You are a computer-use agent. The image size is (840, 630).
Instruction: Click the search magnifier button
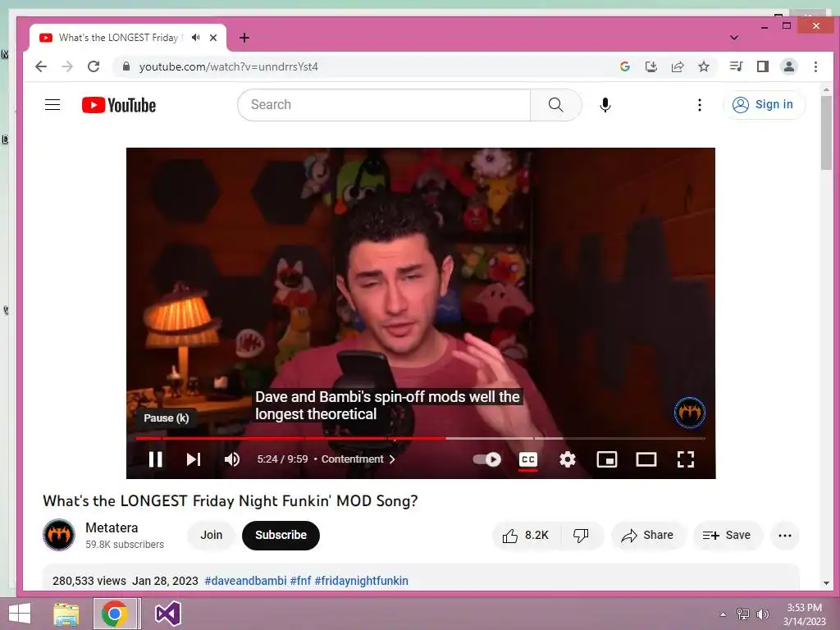556,104
